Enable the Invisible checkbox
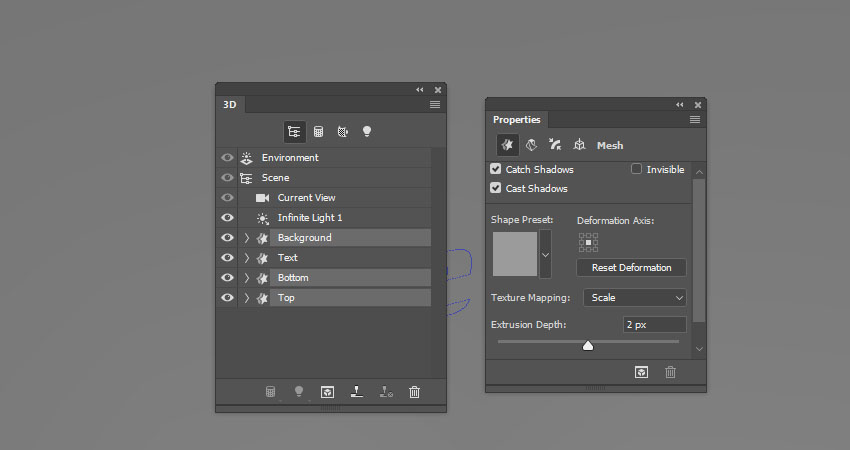Screen dimensions: 850x450 coord(636,169)
